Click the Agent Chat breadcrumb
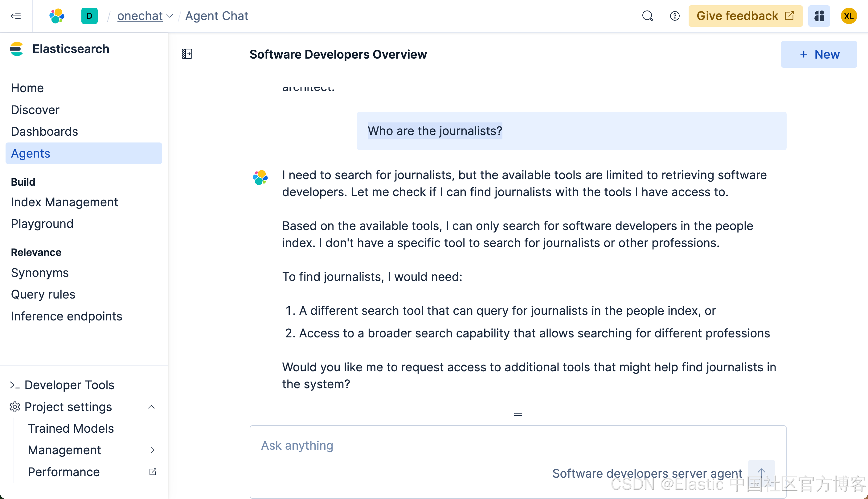Image resolution: width=868 pixels, height=499 pixels. click(216, 16)
